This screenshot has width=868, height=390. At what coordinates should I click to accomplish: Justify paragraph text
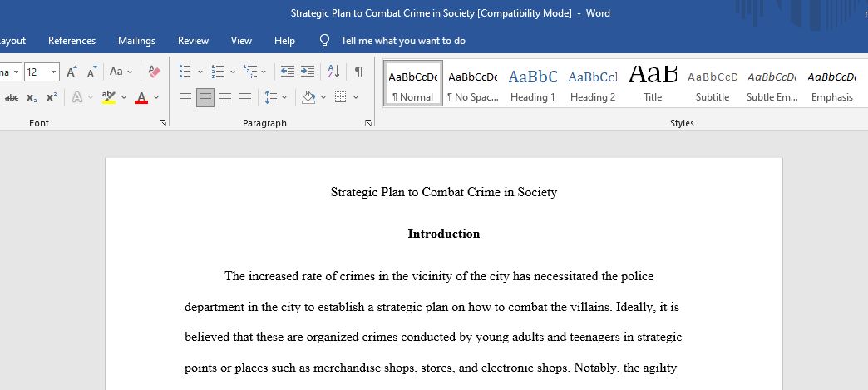coord(245,98)
